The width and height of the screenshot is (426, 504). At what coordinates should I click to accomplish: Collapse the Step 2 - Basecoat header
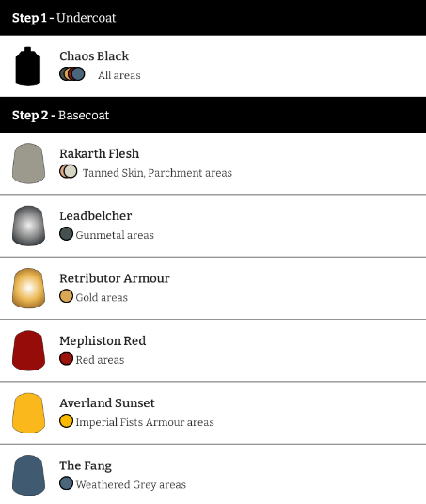click(x=213, y=115)
